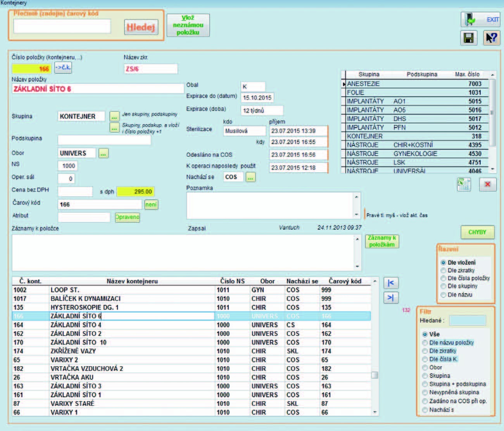Click the floppy disk save icon
504x431 pixels.
coord(468,38)
